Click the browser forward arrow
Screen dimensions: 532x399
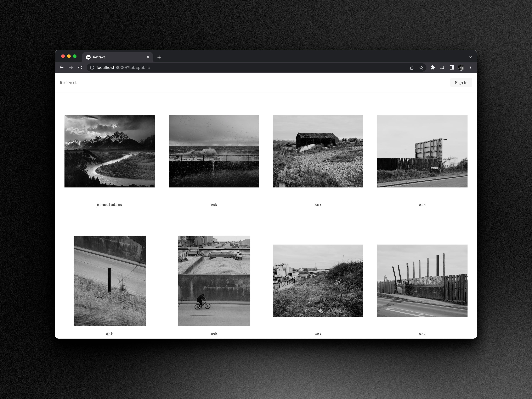click(x=71, y=68)
